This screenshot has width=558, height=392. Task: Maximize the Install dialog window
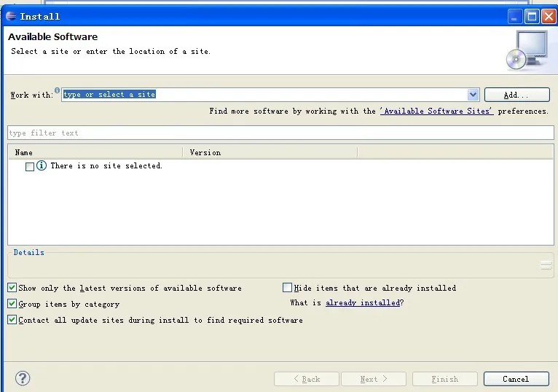(532, 16)
